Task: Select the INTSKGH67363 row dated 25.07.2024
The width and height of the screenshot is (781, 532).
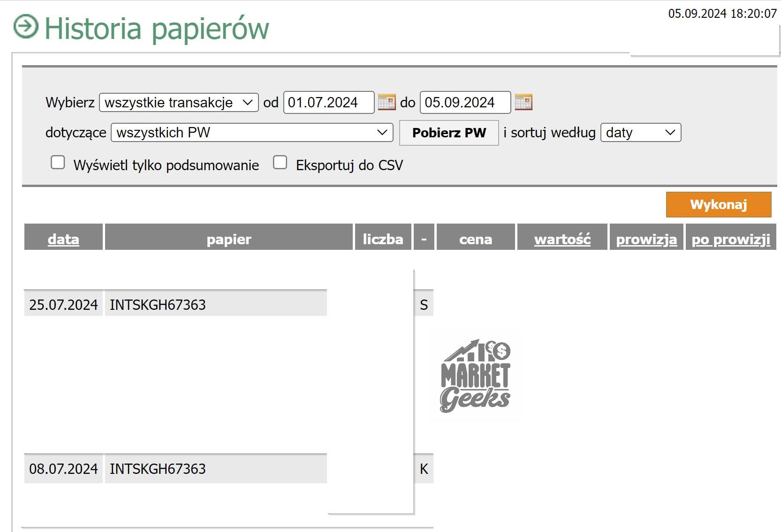Action: pos(158,305)
